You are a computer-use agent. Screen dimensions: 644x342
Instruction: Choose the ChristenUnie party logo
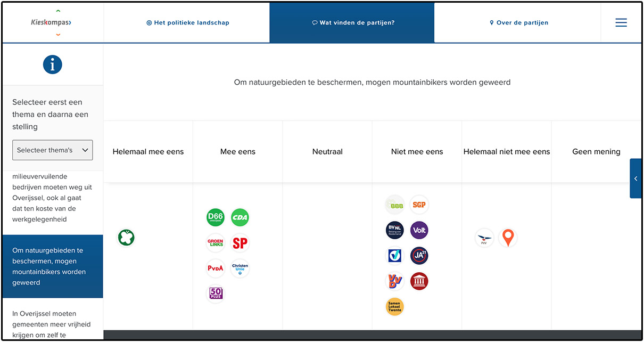tap(240, 268)
